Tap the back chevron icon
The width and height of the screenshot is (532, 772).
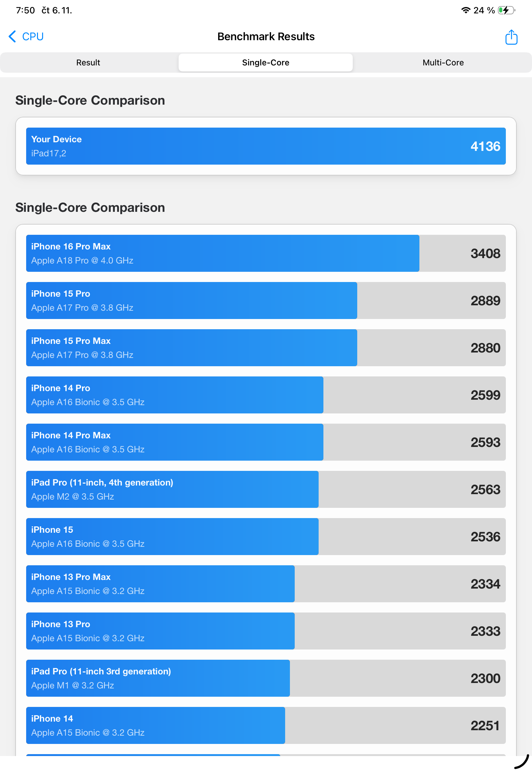tap(12, 36)
